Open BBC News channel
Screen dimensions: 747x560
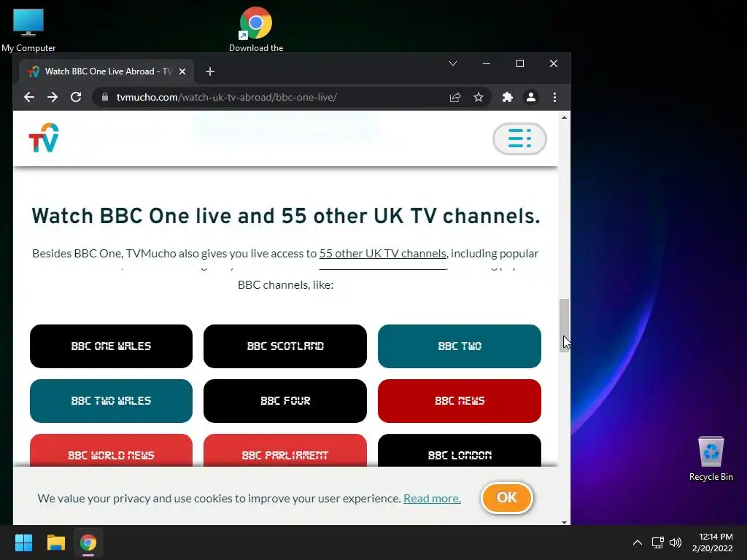click(x=460, y=401)
